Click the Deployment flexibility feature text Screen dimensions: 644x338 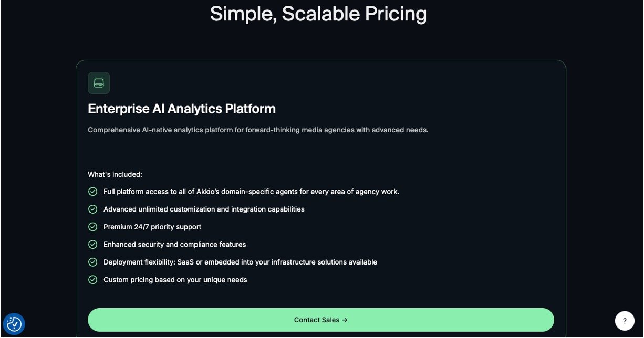(x=240, y=262)
